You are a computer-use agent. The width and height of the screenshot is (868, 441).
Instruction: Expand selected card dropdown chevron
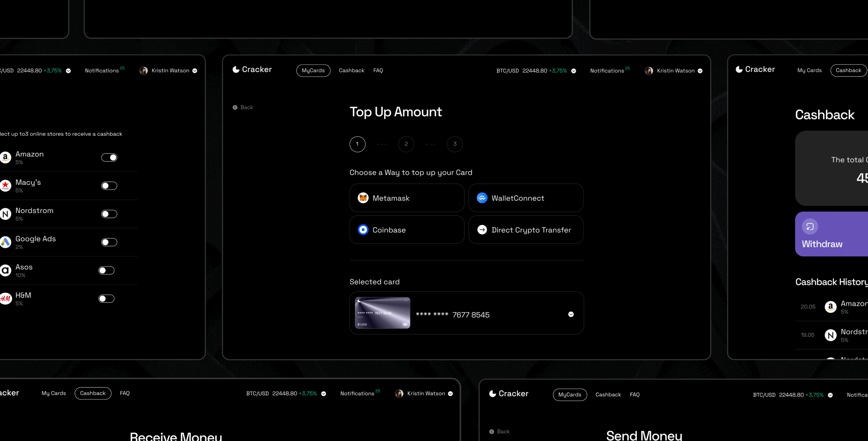click(x=571, y=314)
